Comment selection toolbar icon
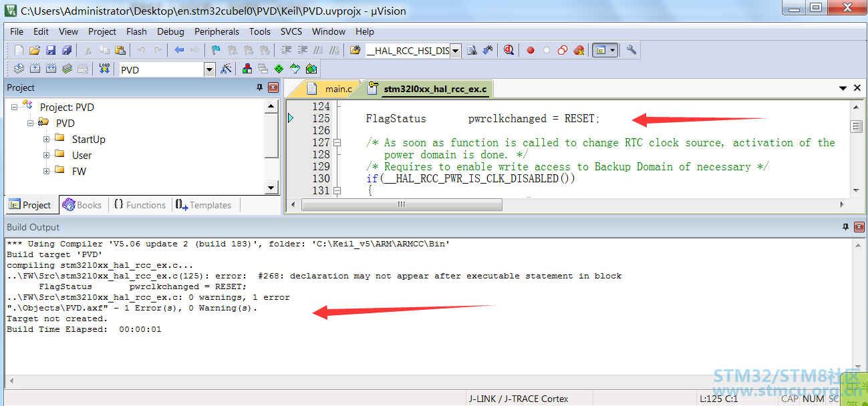Screen dimensions: 868x406 coord(318,50)
